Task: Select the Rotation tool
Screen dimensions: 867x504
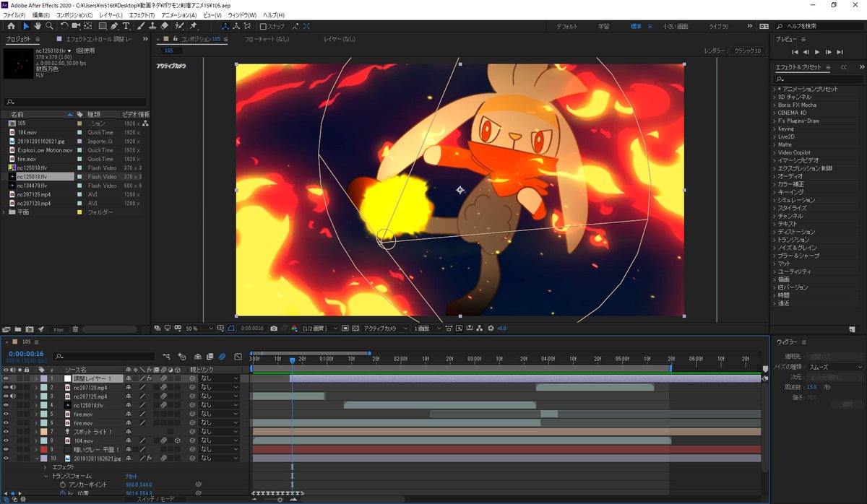Action: [x=64, y=26]
